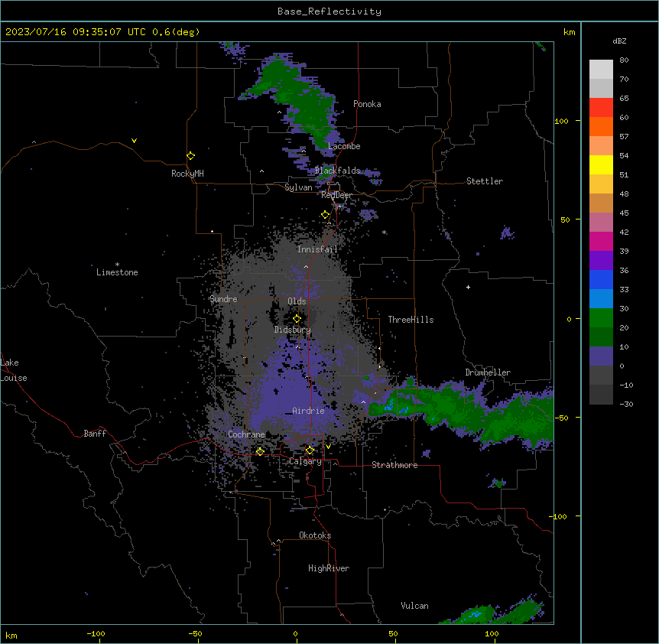
Task: Click the 0.6(deg) elevation angle text
Action: point(176,32)
